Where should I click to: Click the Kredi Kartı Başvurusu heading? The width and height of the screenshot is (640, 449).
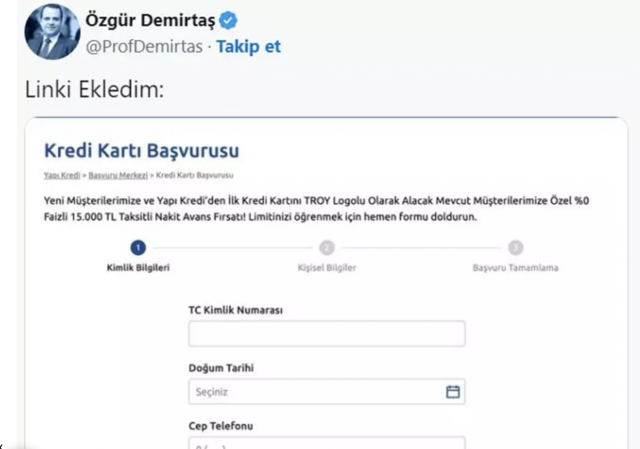coord(142,150)
